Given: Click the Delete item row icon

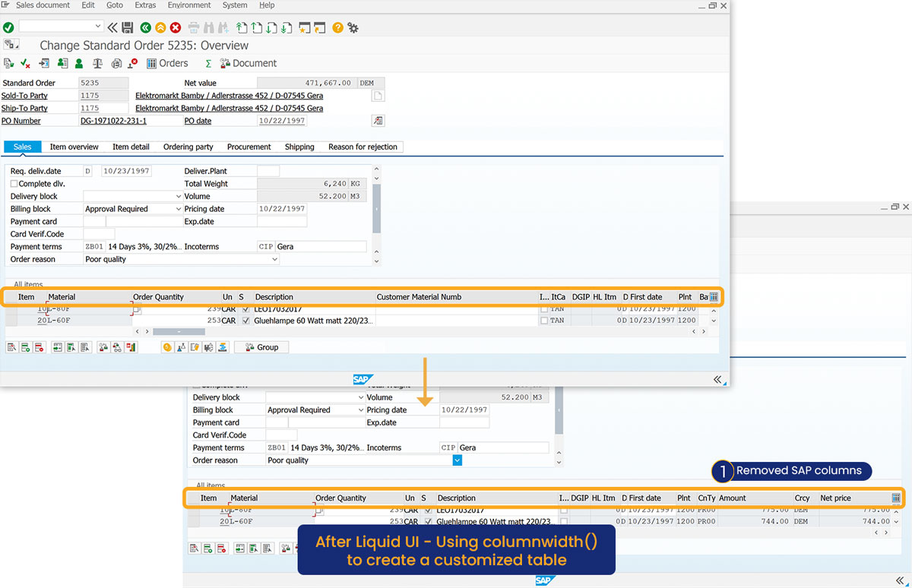Looking at the screenshot, I should tap(40, 347).
